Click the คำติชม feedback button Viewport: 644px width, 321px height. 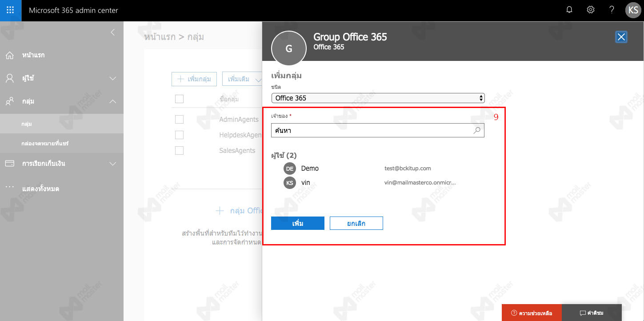[x=592, y=313]
